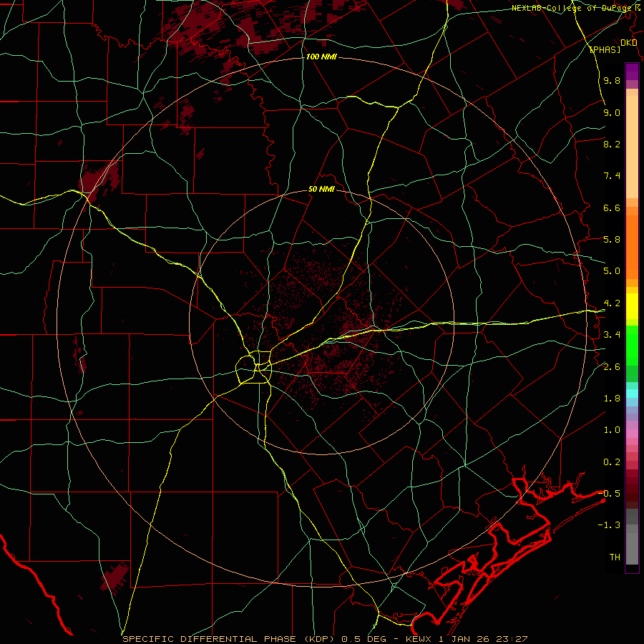The height and width of the screenshot is (644, 644).
Task: Click the 7.4 value on the color scale
Action: [x=612, y=176]
